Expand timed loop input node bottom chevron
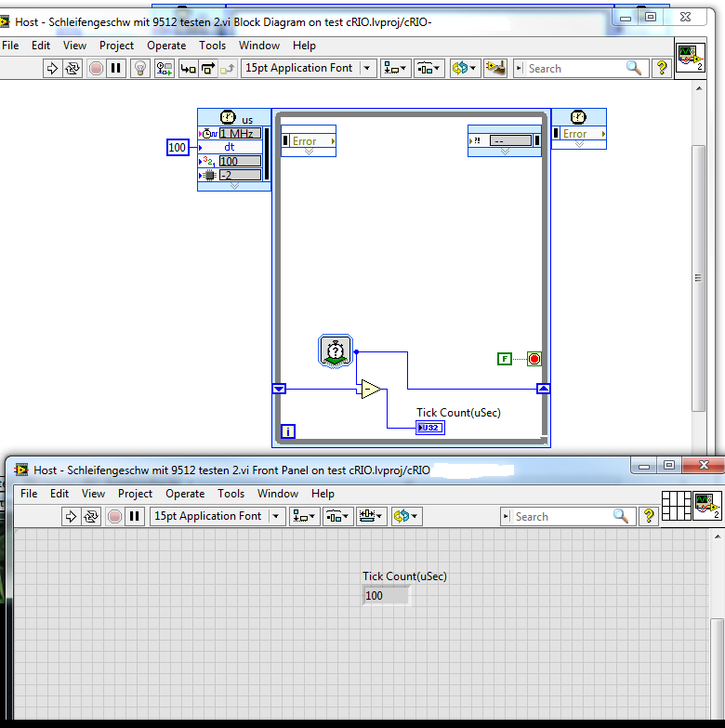Image resolution: width=725 pixels, height=728 pixels. [x=234, y=186]
